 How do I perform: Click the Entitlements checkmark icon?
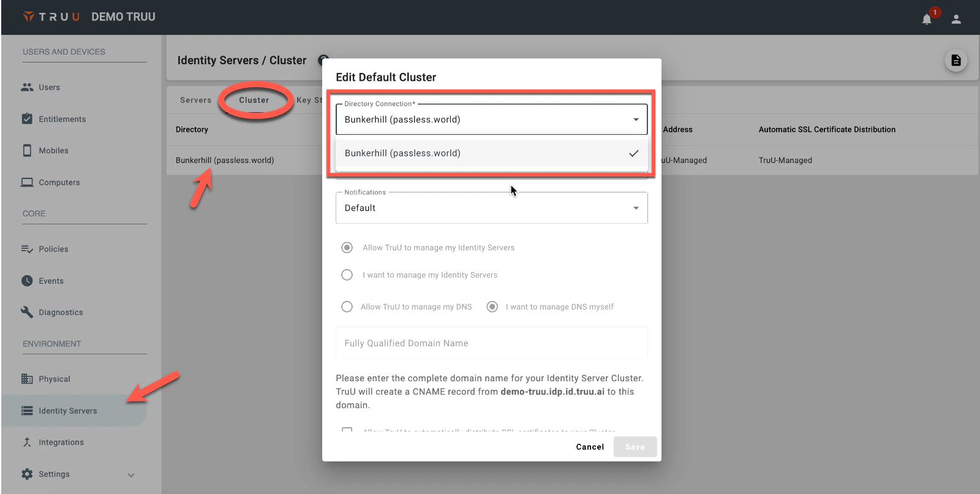tap(27, 118)
